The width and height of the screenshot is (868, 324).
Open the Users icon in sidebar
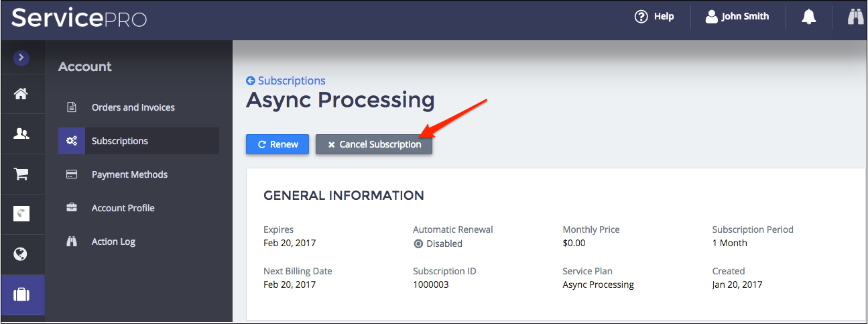pyautogui.click(x=21, y=133)
